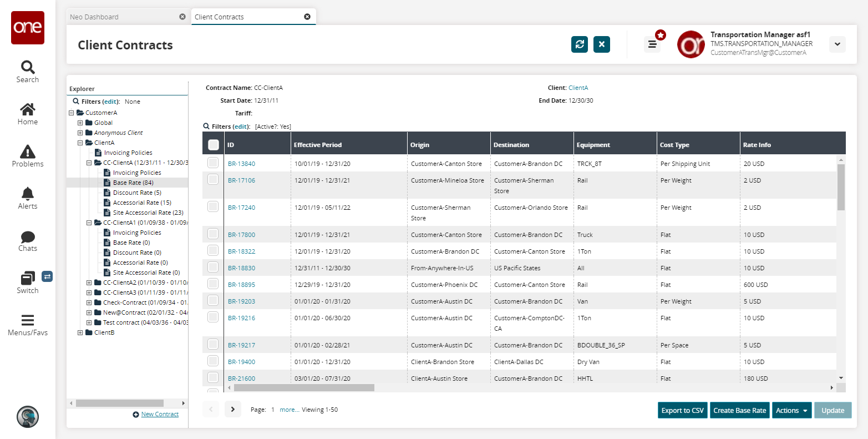This screenshot has height=439, width=868.
Task: Expand the ClientB tree node
Action: coord(80,332)
